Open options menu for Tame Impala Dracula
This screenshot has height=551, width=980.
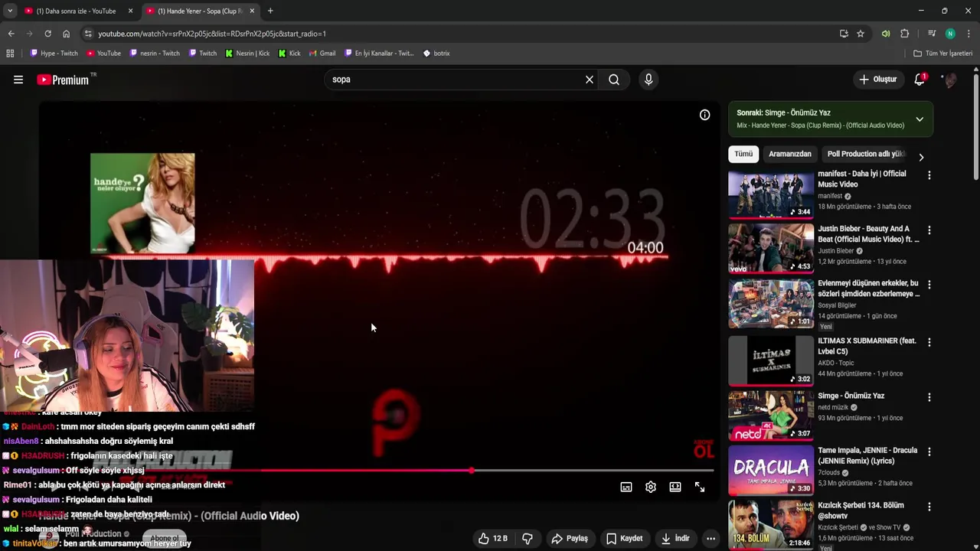pyautogui.click(x=929, y=452)
